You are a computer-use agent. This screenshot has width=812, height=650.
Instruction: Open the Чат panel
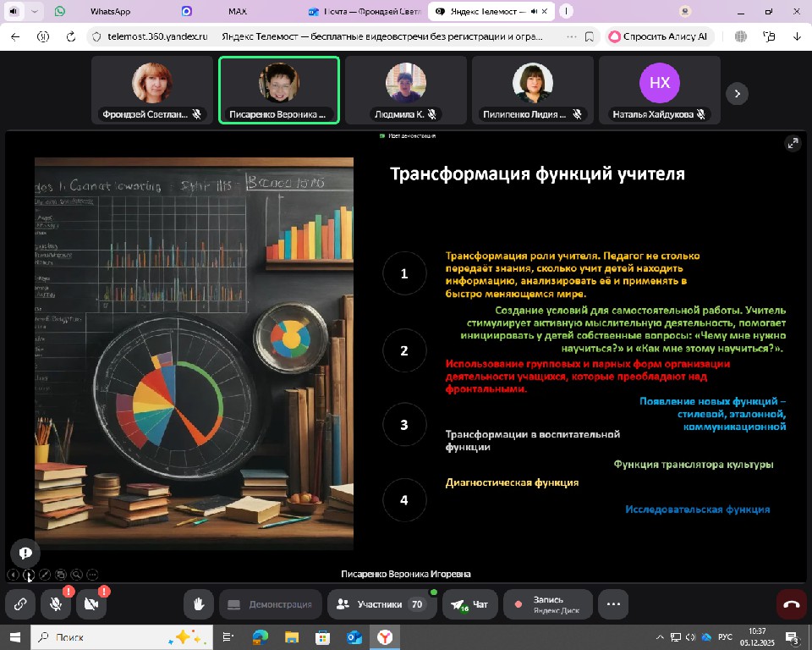pyautogui.click(x=469, y=604)
